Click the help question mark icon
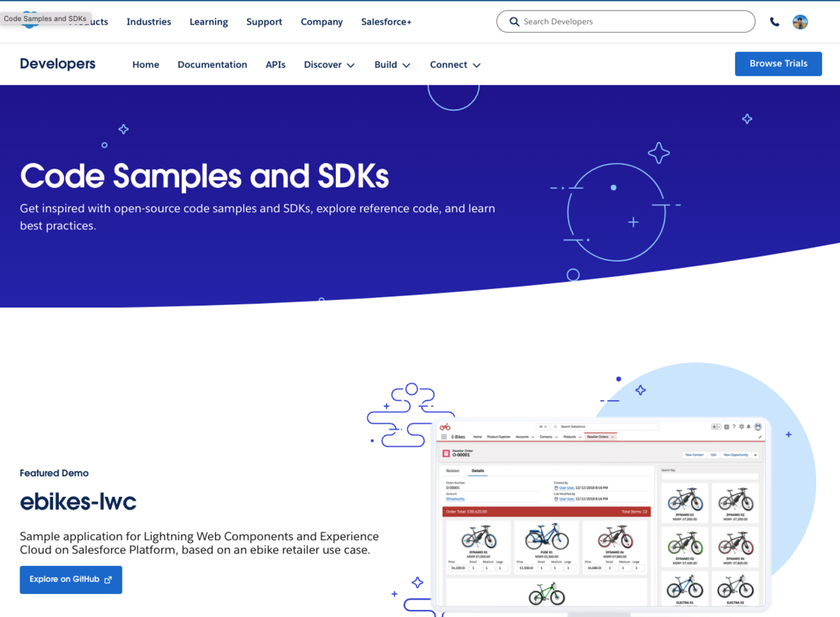This screenshot has width=840, height=617. (734, 427)
